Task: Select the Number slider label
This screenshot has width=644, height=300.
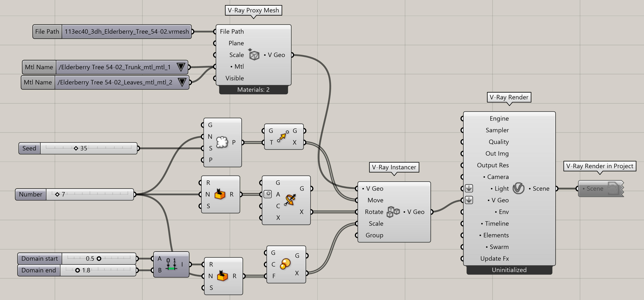Action: click(31, 194)
